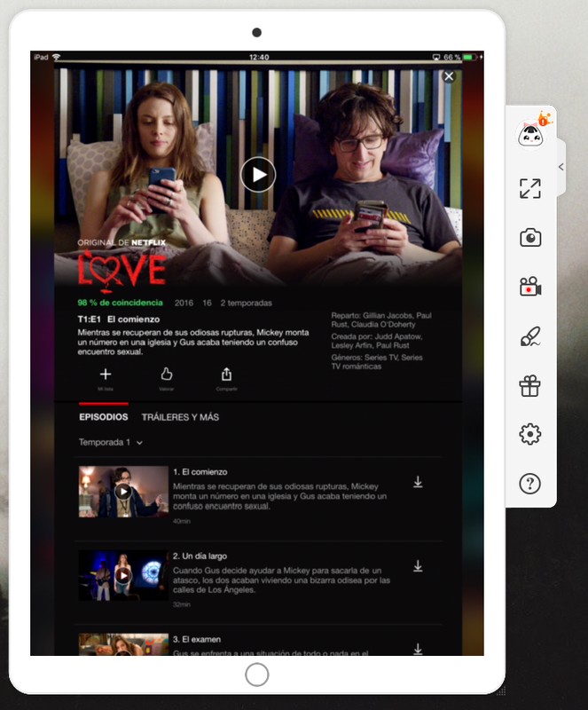588x710 pixels.
Task: Click the 'T1:E1 El comienzo' heading
Action: 119,319
